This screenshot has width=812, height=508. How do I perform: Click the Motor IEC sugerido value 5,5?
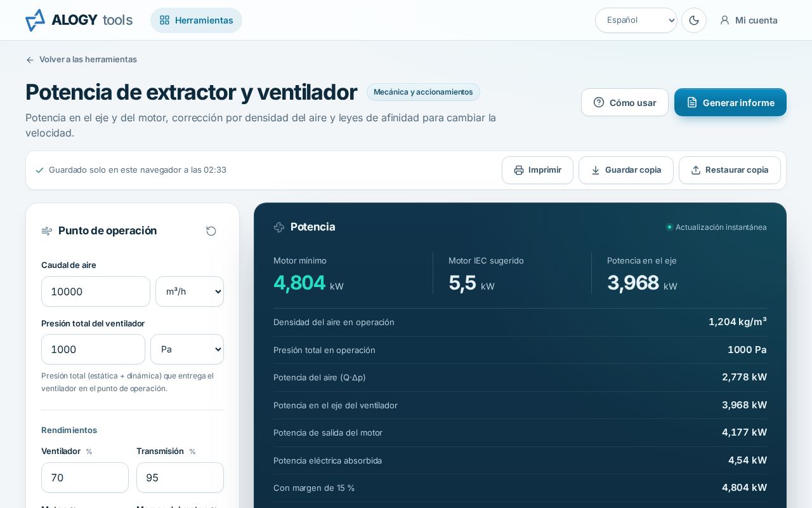click(x=462, y=283)
